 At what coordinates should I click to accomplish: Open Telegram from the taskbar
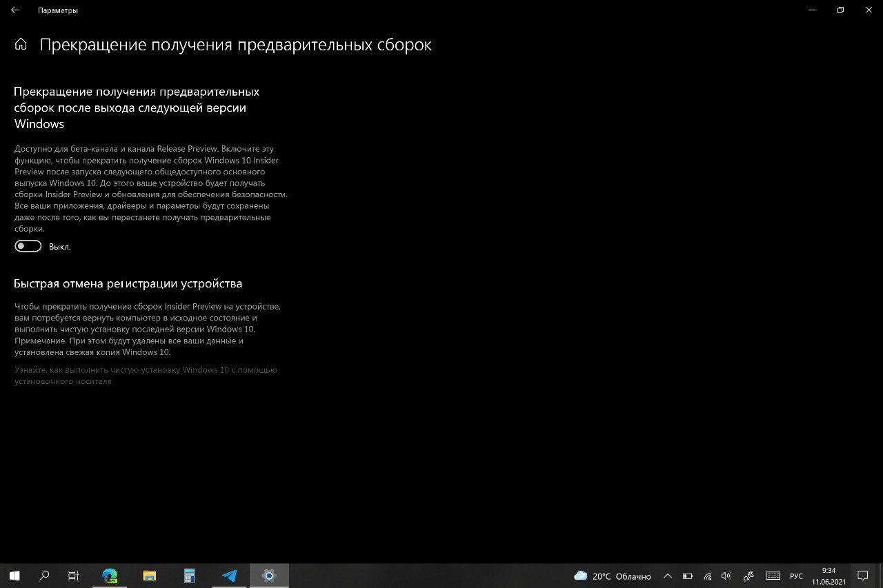(x=229, y=576)
